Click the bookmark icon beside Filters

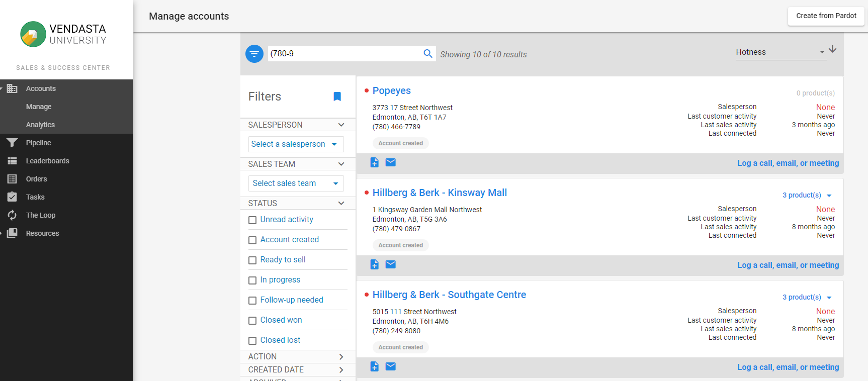coord(337,97)
